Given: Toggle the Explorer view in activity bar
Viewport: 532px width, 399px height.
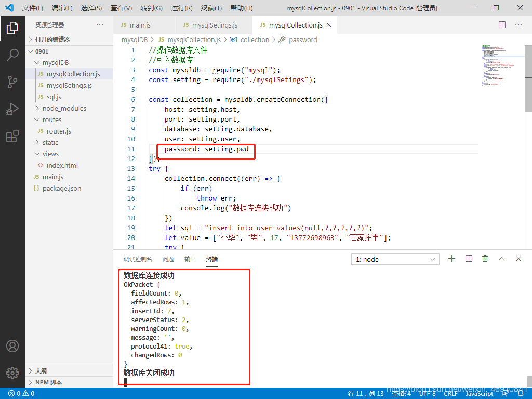Looking at the screenshot, I should (12, 28).
